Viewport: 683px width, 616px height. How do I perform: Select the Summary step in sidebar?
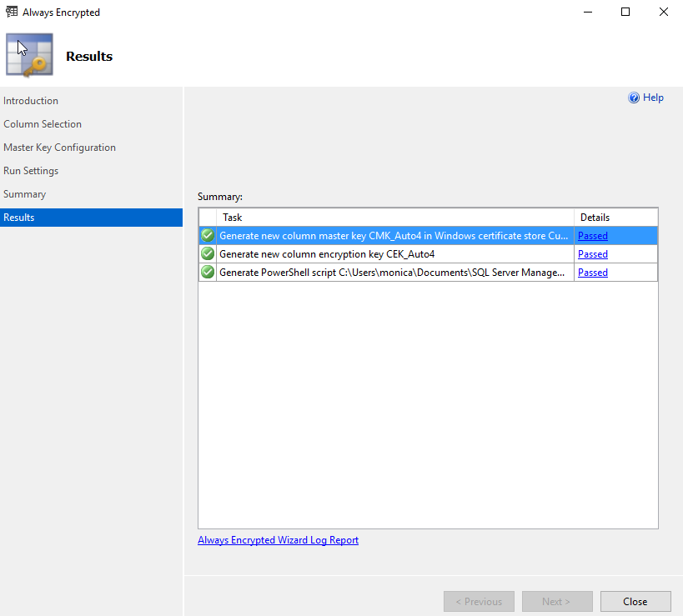[24, 194]
